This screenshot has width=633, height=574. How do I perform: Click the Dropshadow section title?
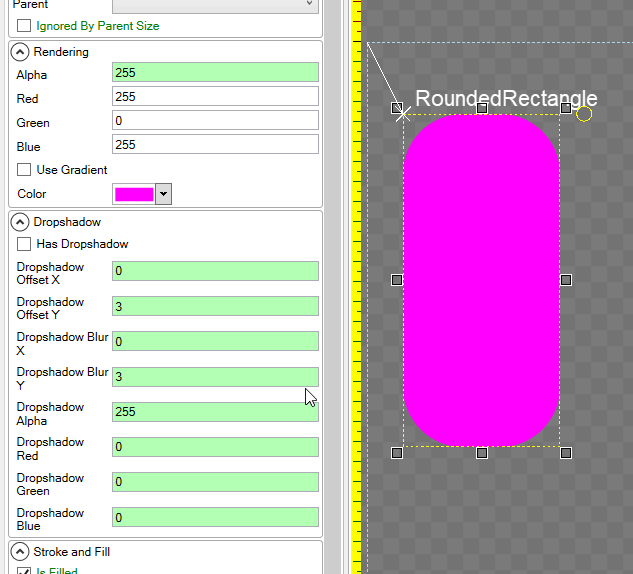pos(67,222)
